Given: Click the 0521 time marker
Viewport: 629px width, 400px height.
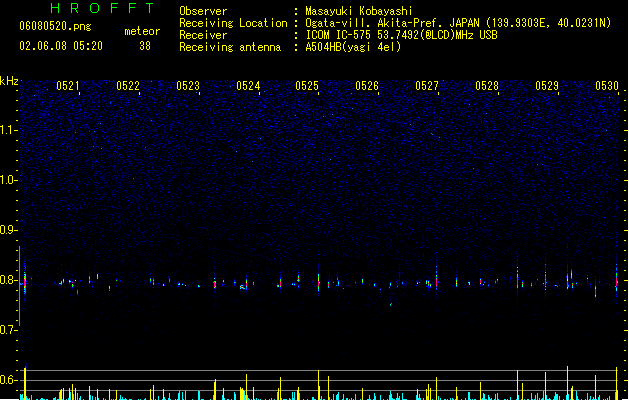Looking at the screenshot, I should (x=68, y=86).
